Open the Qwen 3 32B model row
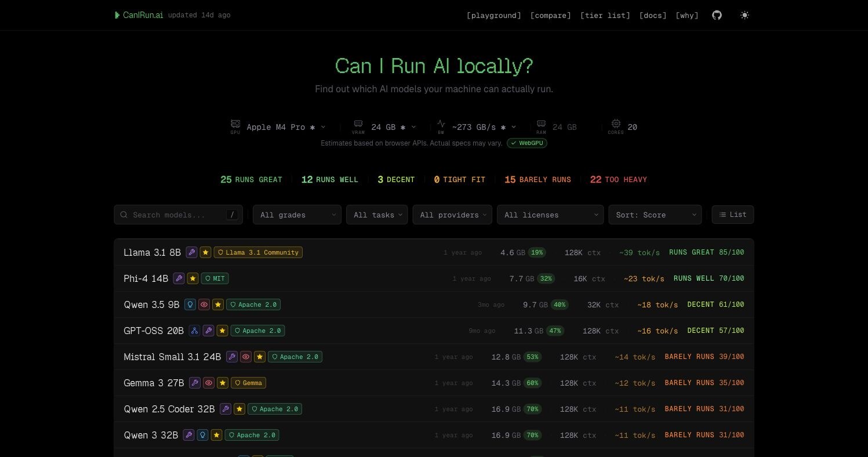 click(434, 435)
